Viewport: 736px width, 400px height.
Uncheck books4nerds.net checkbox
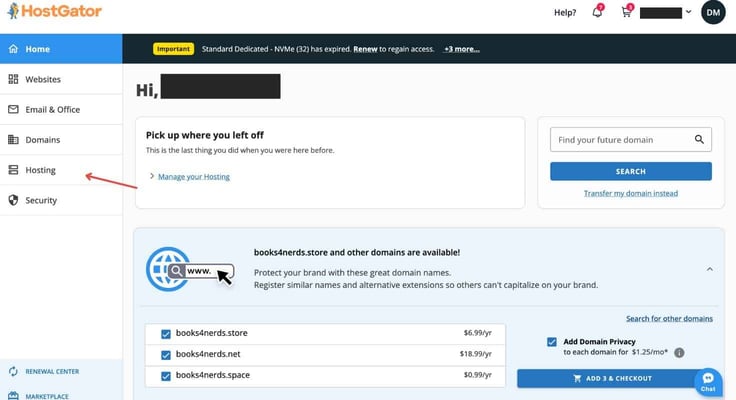[x=166, y=355]
